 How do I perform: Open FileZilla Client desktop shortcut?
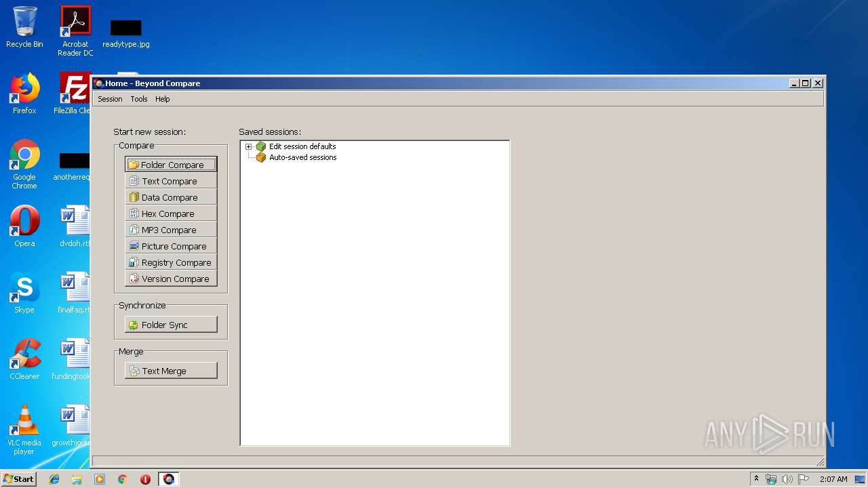coord(73,93)
